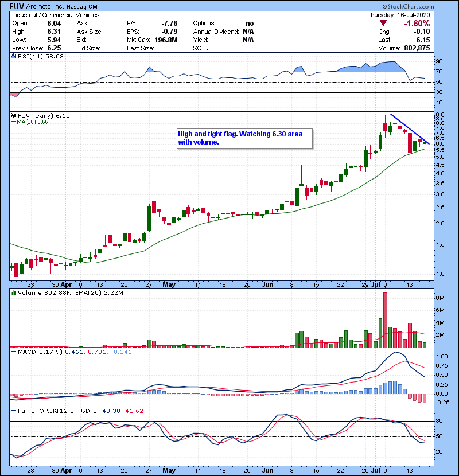Click the Low value 5.94
Image resolution: width=459 pixels, height=476 pixels.
[54, 40]
